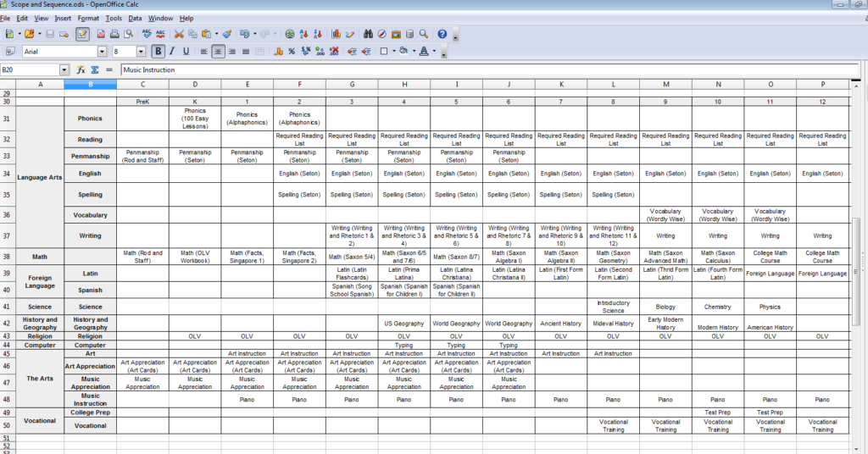Toggle Justified alignment
868x454 pixels.
(246, 52)
